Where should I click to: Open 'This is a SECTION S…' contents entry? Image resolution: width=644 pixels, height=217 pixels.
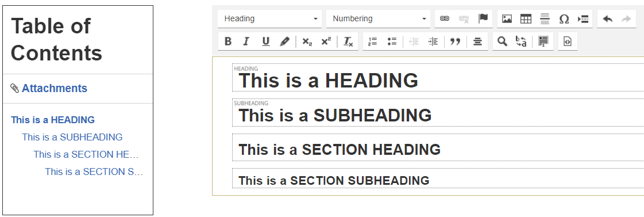point(94,172)
